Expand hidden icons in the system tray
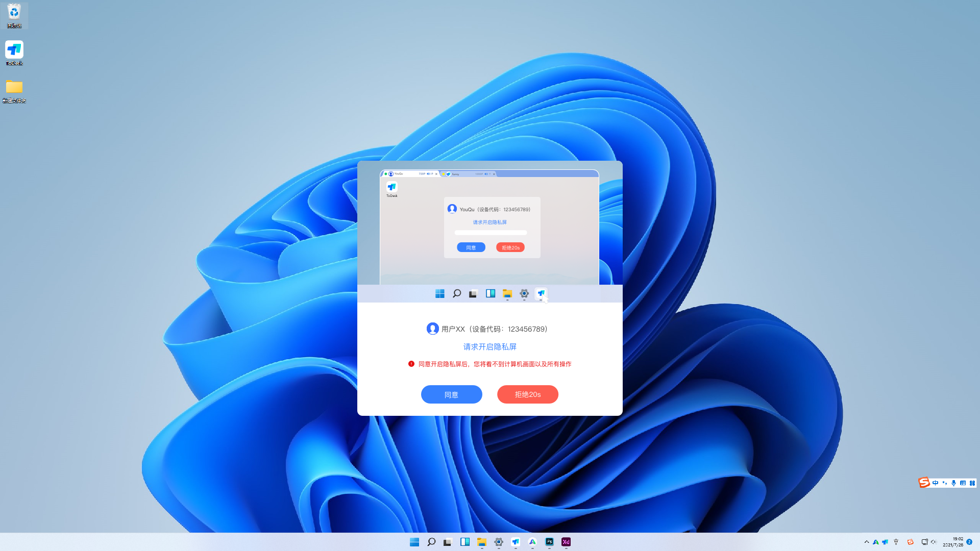980x551 pixels. point(867,542)
